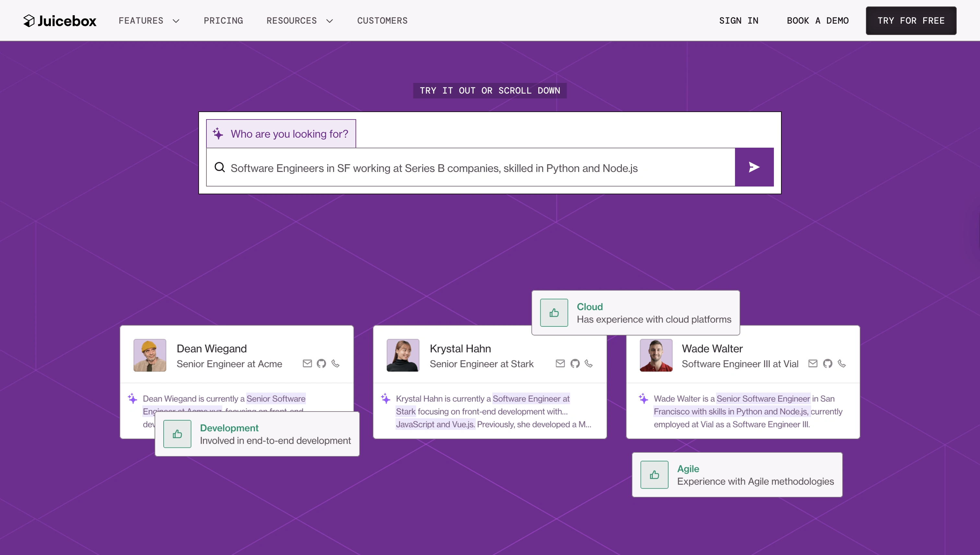Click 'Try it out or scroll down' label

490,91
